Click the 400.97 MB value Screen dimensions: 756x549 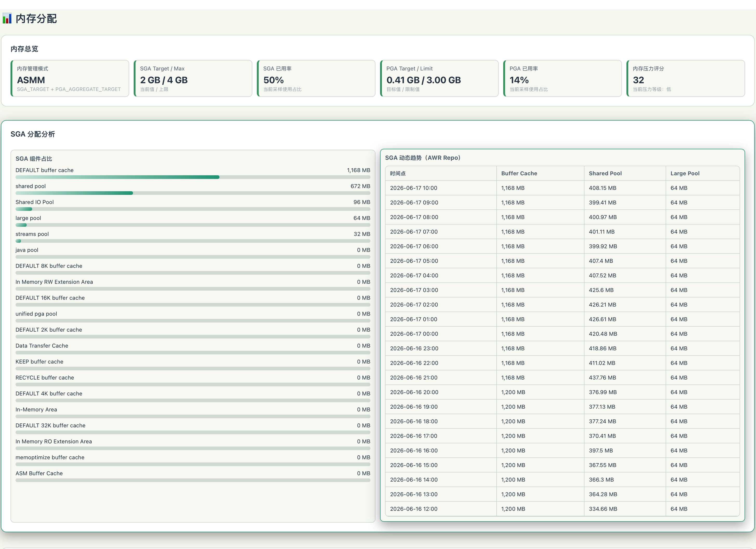[603, 217]
